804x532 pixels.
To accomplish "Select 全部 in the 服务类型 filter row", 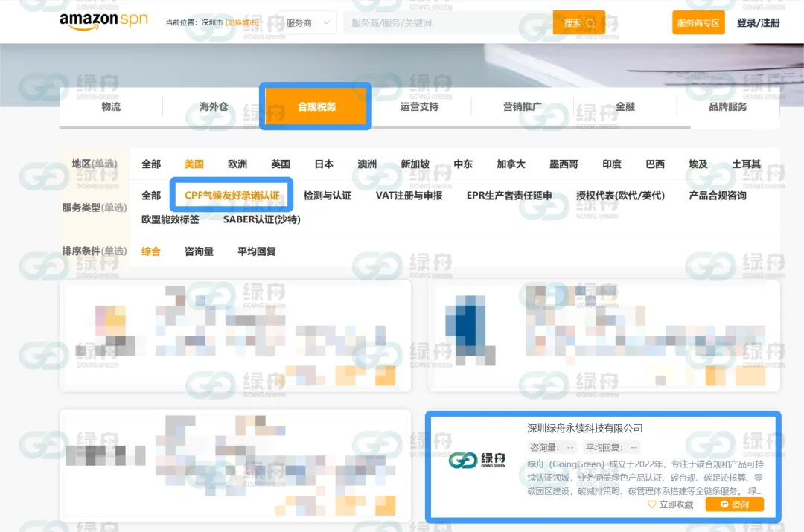I will pyautogui.click(x=151, y=195).
